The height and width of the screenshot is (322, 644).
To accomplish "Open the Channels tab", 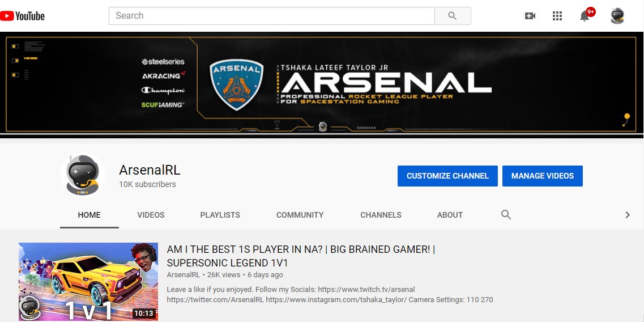I will tap(381, 215).
